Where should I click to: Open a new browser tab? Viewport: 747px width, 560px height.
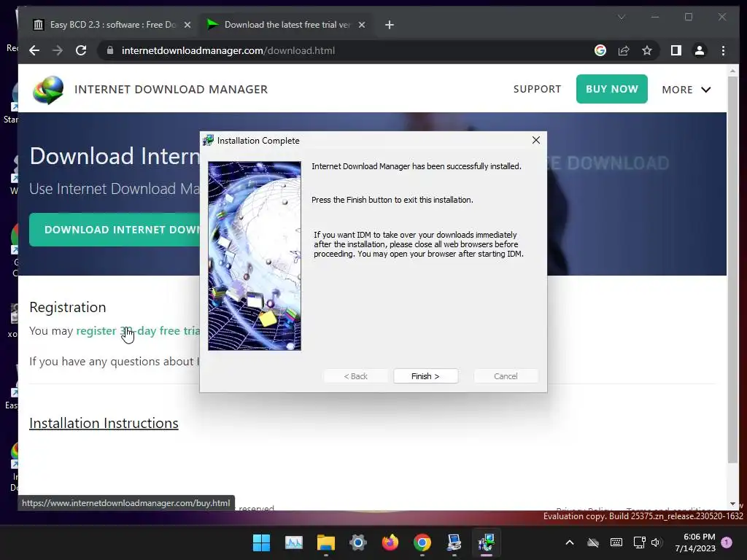(x=390, y=25)
